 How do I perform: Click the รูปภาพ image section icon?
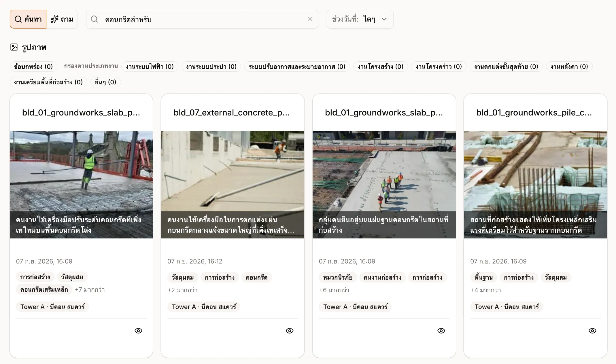pyautogui.click(x=14, y=47)
